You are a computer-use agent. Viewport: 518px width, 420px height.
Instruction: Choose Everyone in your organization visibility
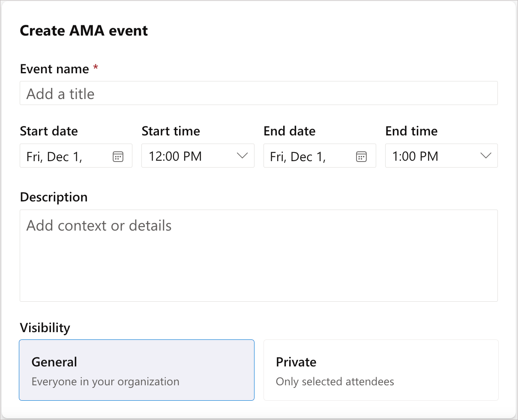[x=137, y=370]
